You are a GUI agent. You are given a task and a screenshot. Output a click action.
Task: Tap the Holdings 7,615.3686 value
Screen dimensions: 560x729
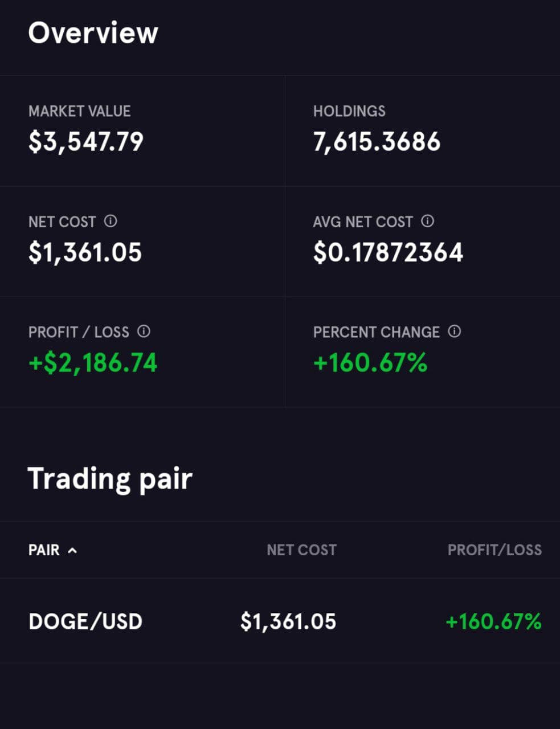click(x=377, y=142)
